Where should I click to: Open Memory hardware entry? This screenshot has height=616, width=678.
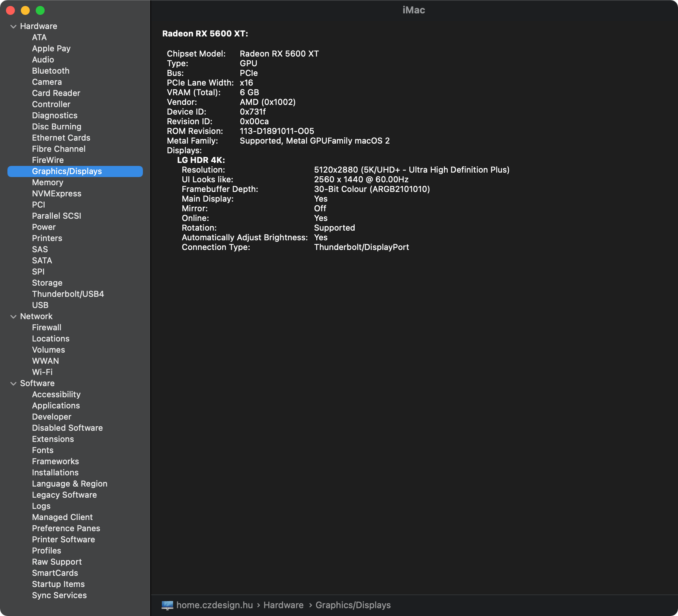[x=48, y=182]
